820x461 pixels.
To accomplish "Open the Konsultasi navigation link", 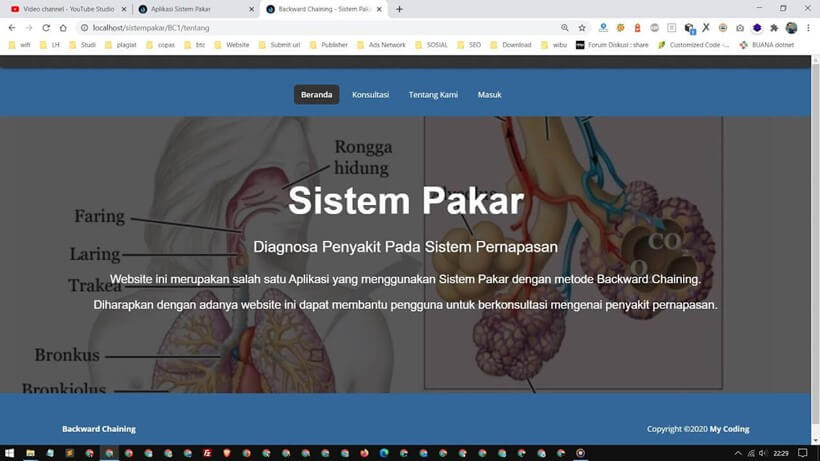I will tap(370, 95).
